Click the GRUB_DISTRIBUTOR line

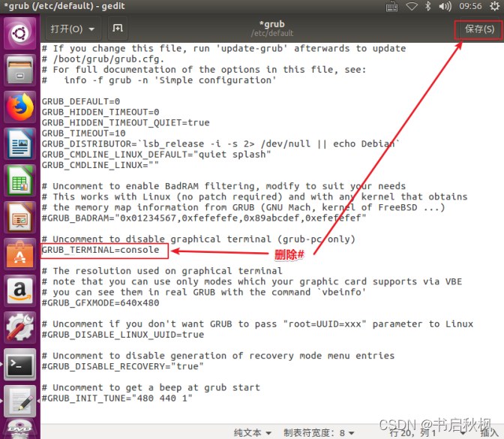click(220, 144)
